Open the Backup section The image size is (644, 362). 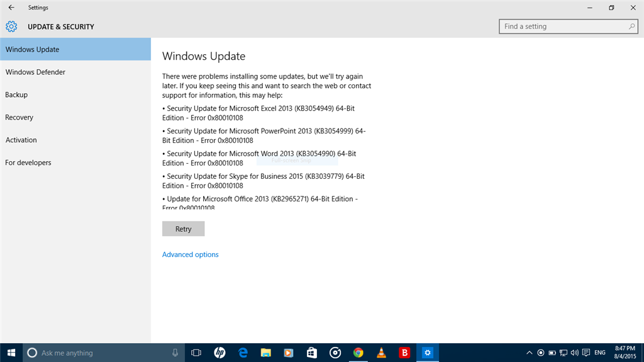[75, 94]
